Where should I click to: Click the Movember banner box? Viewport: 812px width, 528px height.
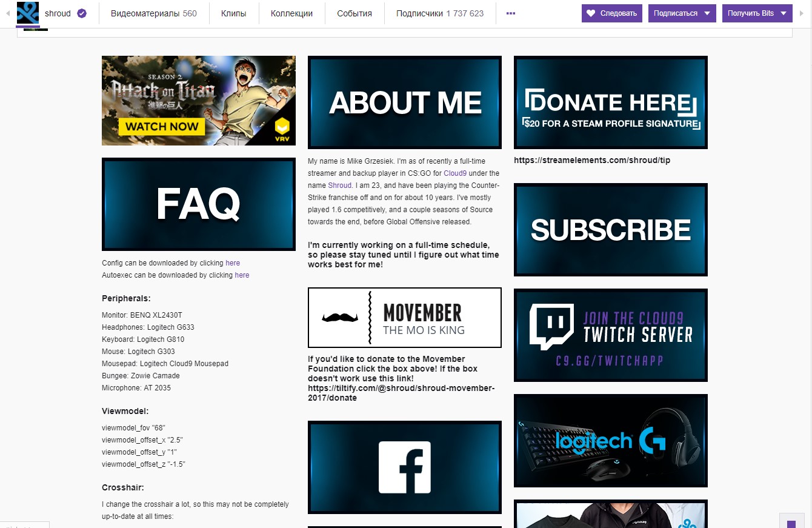pos(405,318)
